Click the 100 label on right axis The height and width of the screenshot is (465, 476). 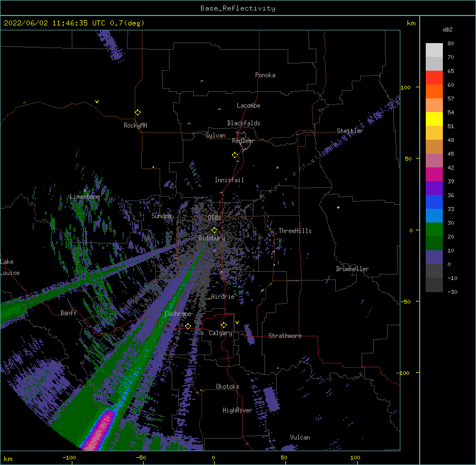pyautogui.click(x=405, y=87)
